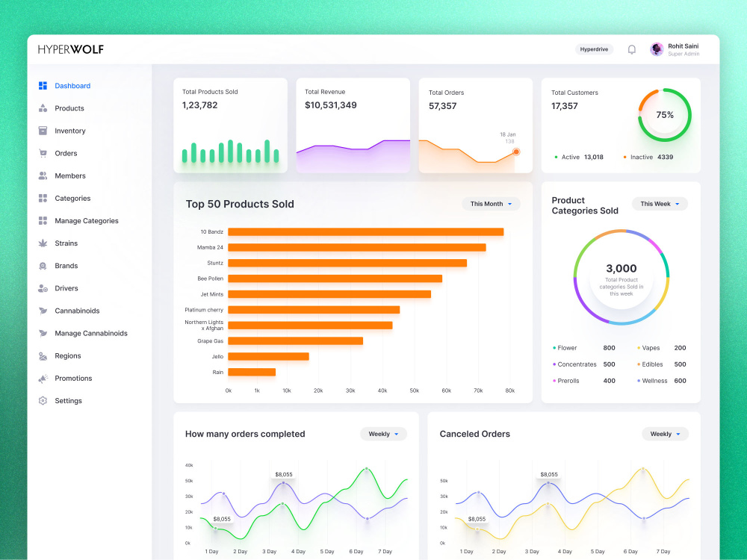
Task: Open Settings in the sidebar
Action: [68, 400]
